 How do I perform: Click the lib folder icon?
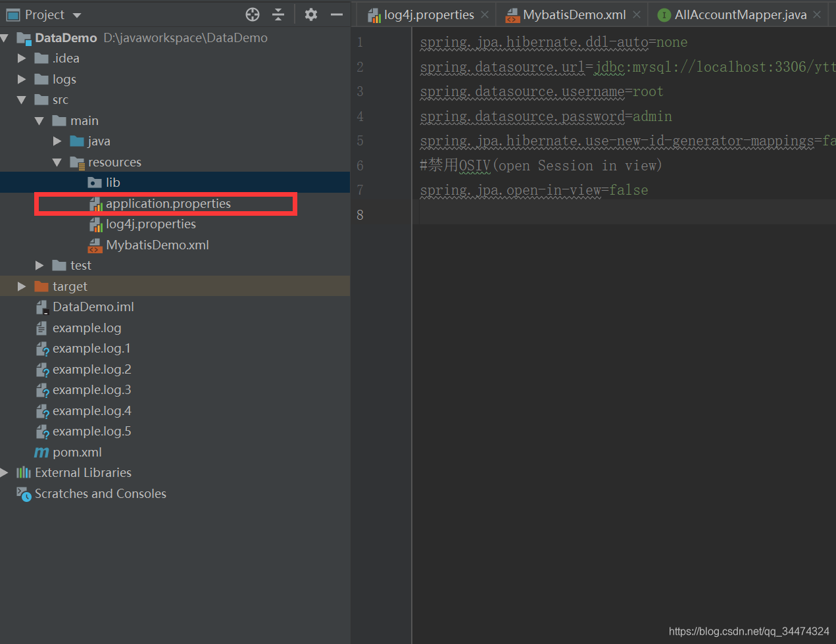point(95,183)
